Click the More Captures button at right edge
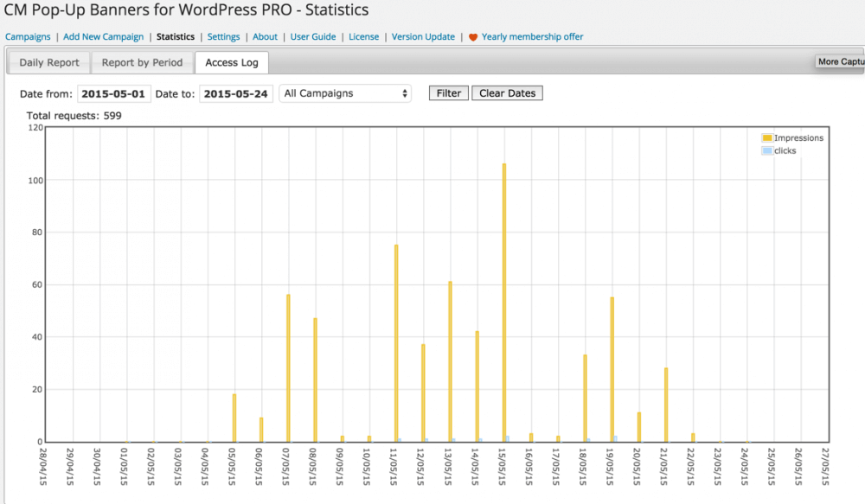The height and width of the screenshot is (504, 865). tap(840, 61)
